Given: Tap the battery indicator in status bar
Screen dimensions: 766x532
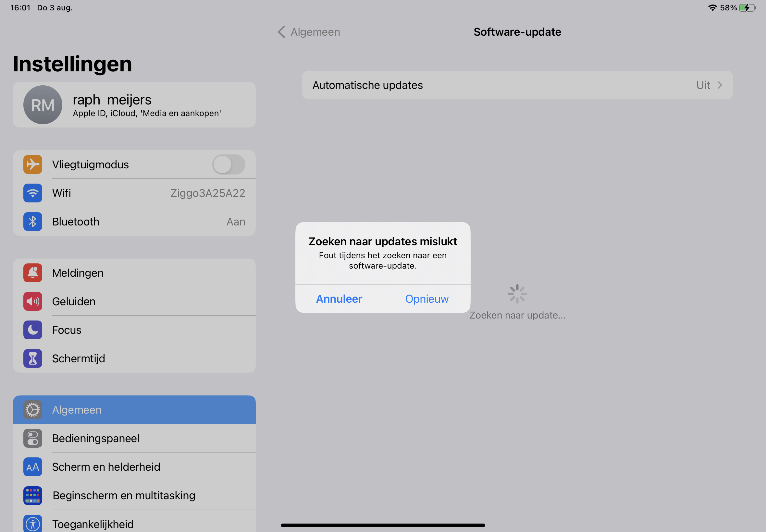Looking at the screenshot, I should [x=747, y=8].
